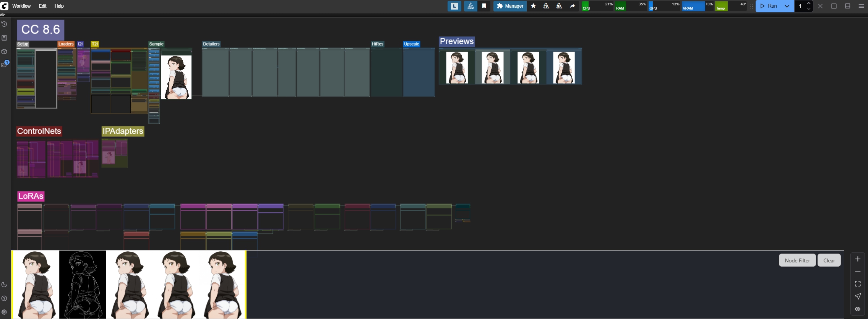Screen dimensions: 868x319
Task: Open settings gear icon in sidebar
Action: tap(4, 312)
